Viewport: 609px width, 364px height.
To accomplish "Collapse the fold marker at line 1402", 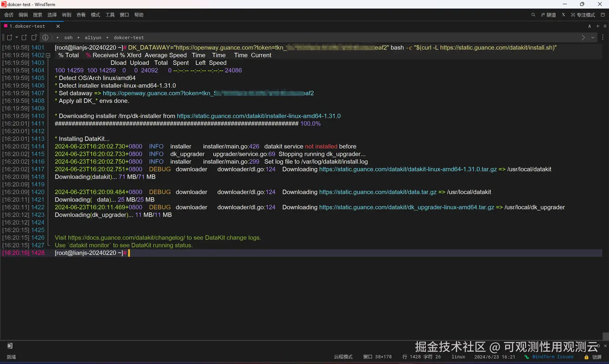I will click(x=48, y=56).
